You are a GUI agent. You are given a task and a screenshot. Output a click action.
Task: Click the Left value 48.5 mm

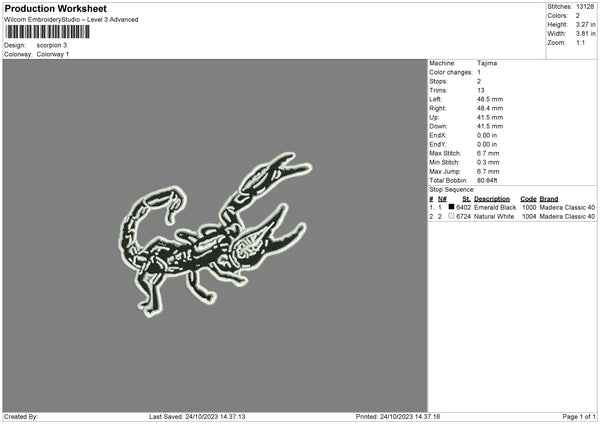pyautogui.click(x=490, y=99)
